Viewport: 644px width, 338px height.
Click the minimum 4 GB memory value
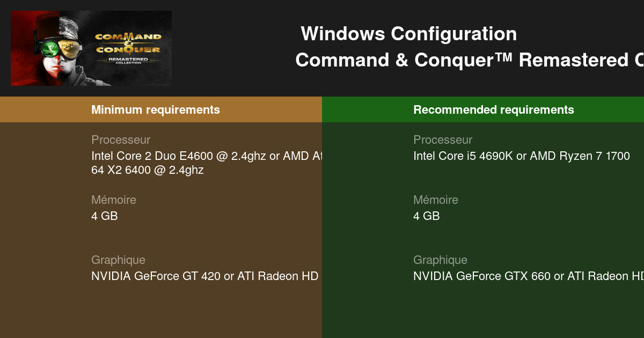point(105,216)
